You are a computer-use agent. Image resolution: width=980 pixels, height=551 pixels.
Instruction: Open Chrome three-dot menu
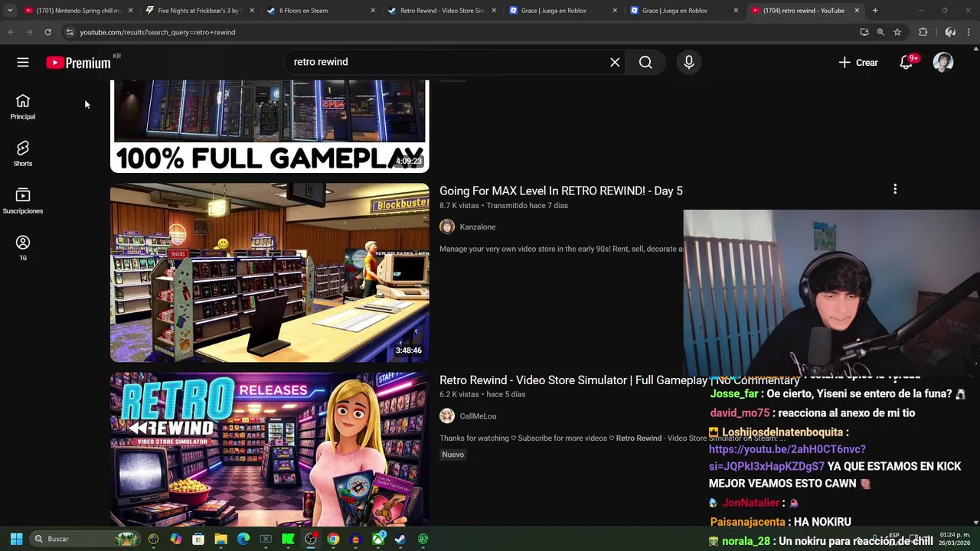[969, 32]
